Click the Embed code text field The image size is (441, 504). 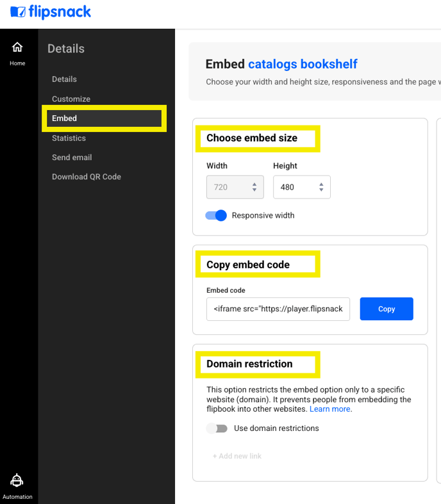(278, 309)
